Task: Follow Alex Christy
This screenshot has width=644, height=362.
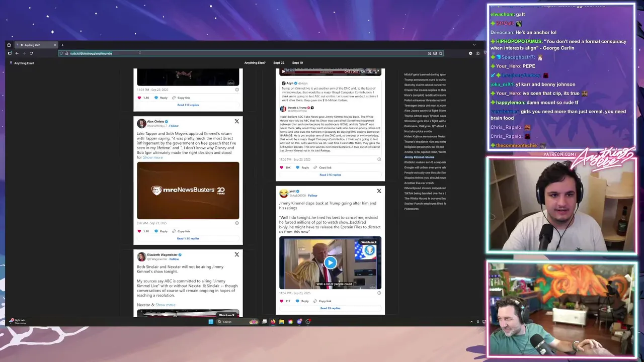Action: (174, 126)
